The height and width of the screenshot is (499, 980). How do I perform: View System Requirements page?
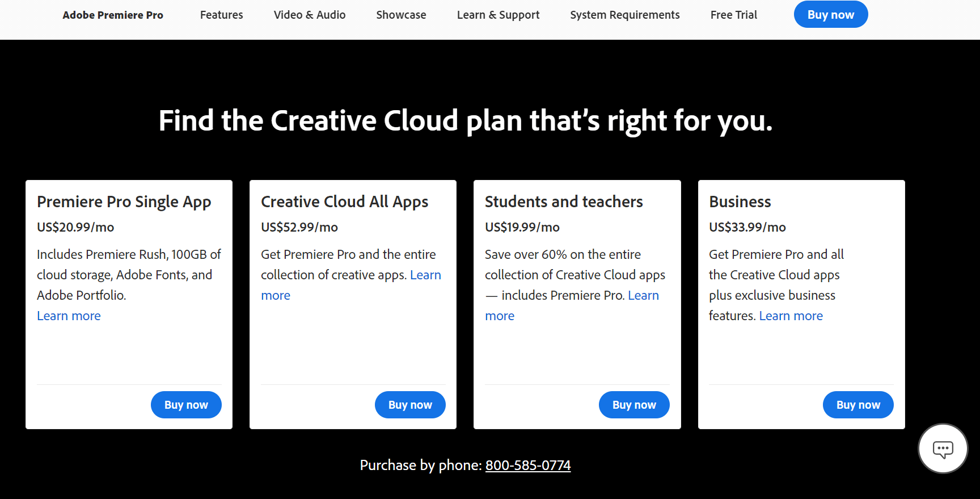click(624, 15)
